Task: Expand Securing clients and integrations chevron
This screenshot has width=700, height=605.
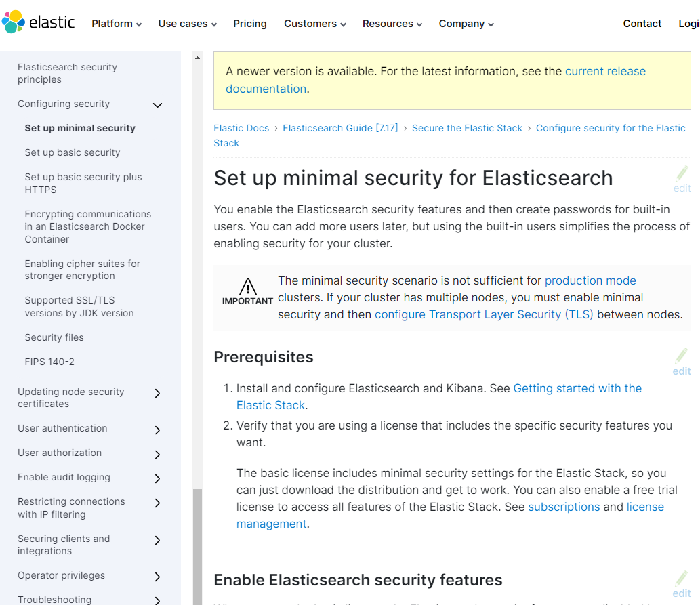Action: (x=157, y=540)
